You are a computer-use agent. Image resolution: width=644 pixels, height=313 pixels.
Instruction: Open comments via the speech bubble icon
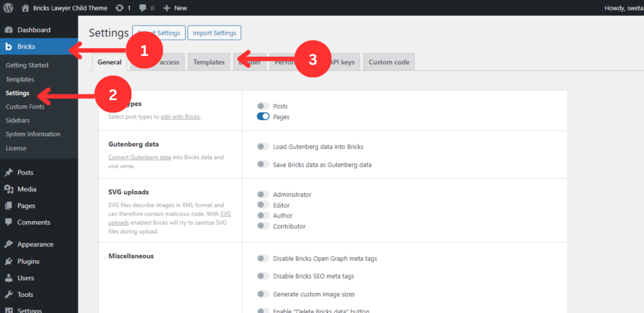[x=143, y=8]
